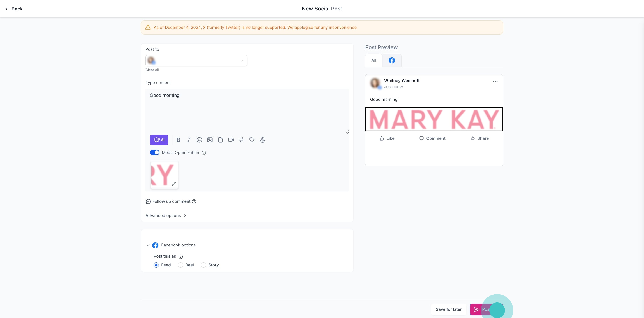Screen dimensions: 644x318
Task: Click the Clear all link
Action: (152, 70)
